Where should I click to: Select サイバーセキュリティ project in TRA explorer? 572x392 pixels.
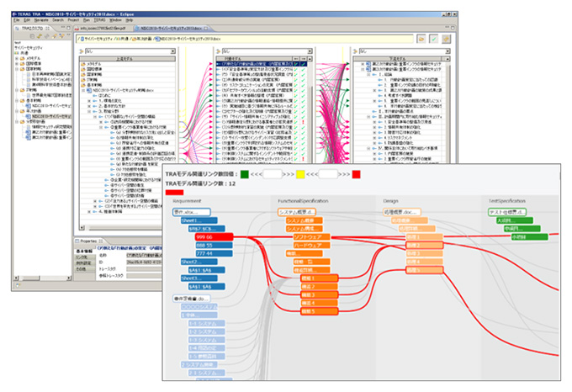coord(29,48)
